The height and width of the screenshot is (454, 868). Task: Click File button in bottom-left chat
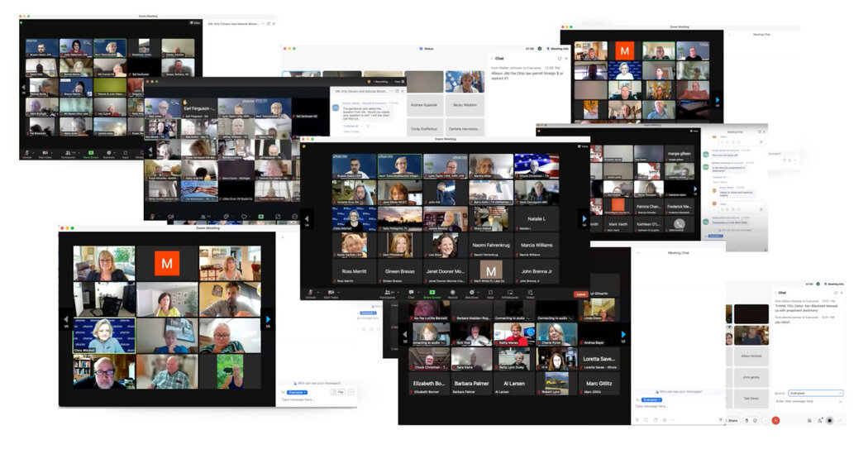click(337, 392)
